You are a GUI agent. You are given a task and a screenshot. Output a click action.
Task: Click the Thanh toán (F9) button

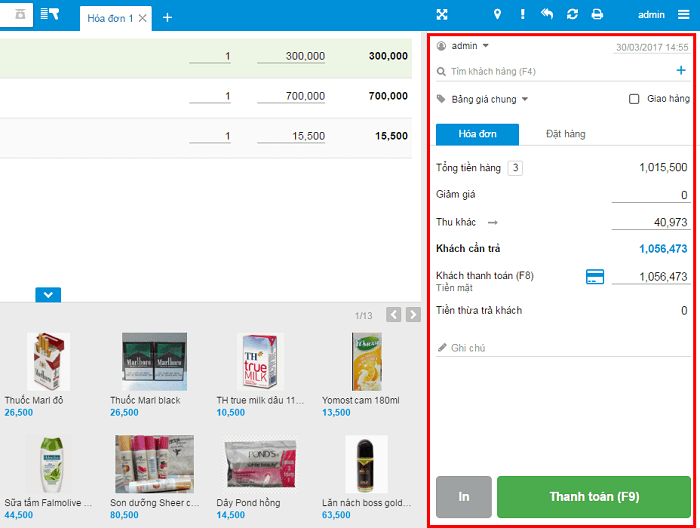pos(593,496)
